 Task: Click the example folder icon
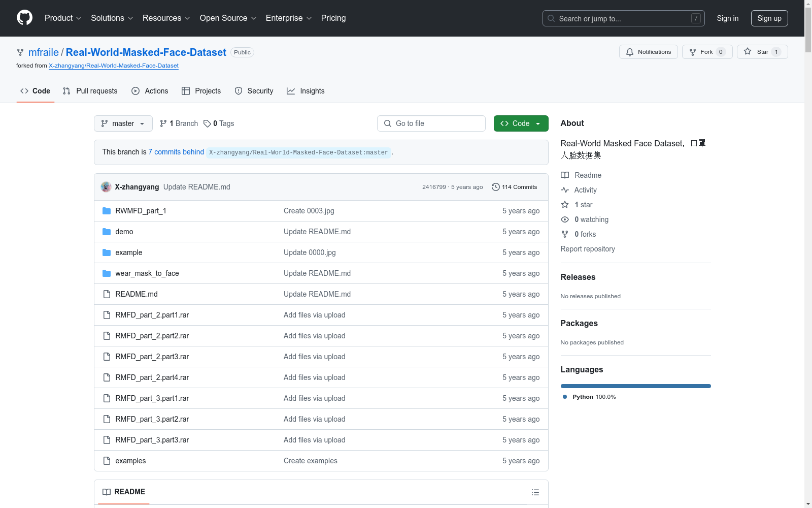[x=107, y=252]
